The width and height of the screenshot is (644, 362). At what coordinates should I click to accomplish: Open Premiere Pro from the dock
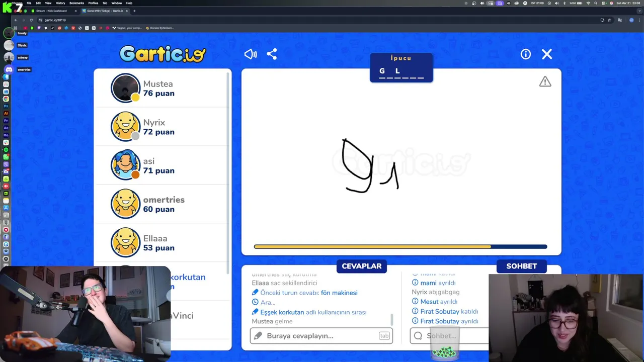click(6, 121)
